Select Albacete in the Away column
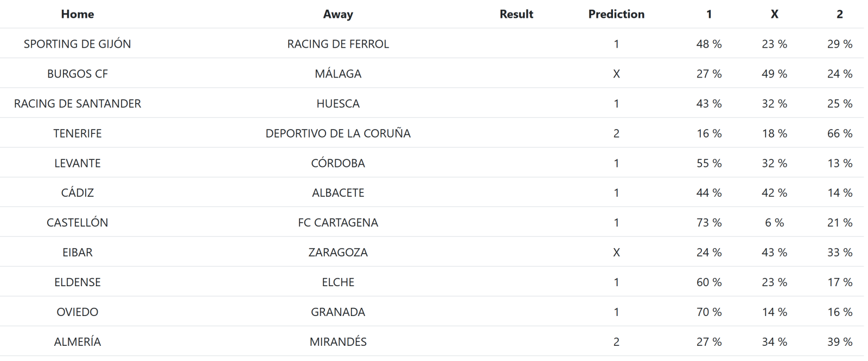 (338, 193)
